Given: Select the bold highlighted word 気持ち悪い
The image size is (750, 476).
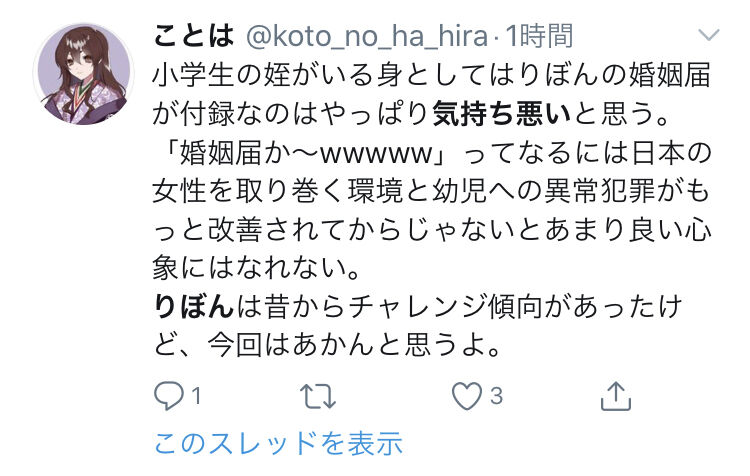Looking at the screenshot, I should [502, 114].
